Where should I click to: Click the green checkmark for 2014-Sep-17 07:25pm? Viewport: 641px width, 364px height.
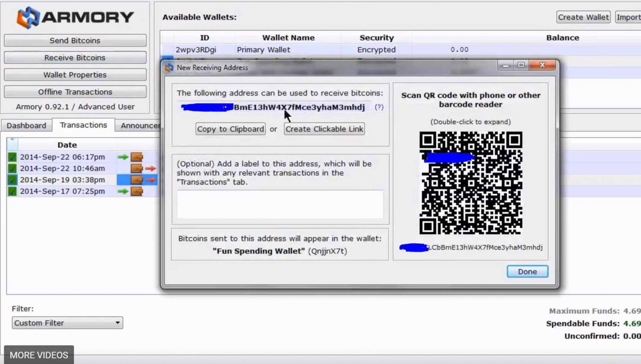click(x=12, y=191)
